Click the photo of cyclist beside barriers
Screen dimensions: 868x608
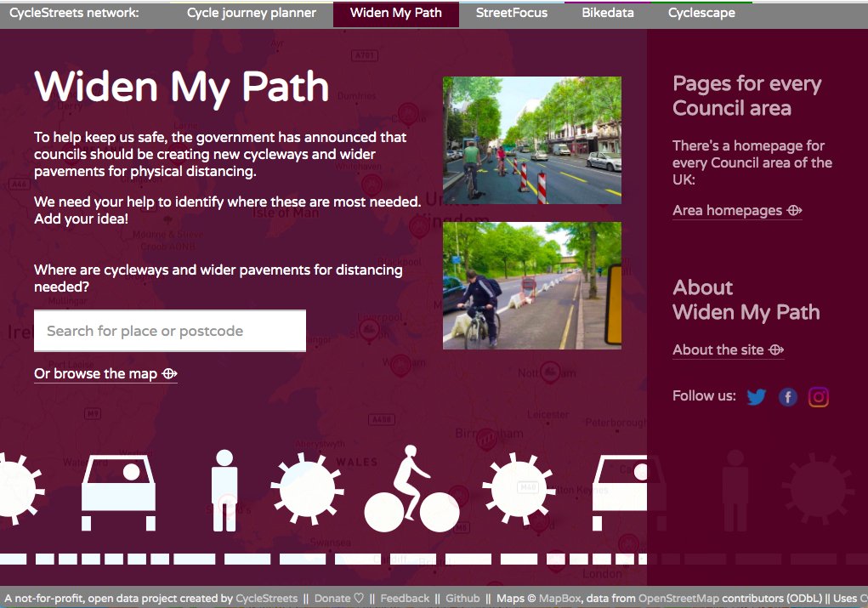[532, 286]
